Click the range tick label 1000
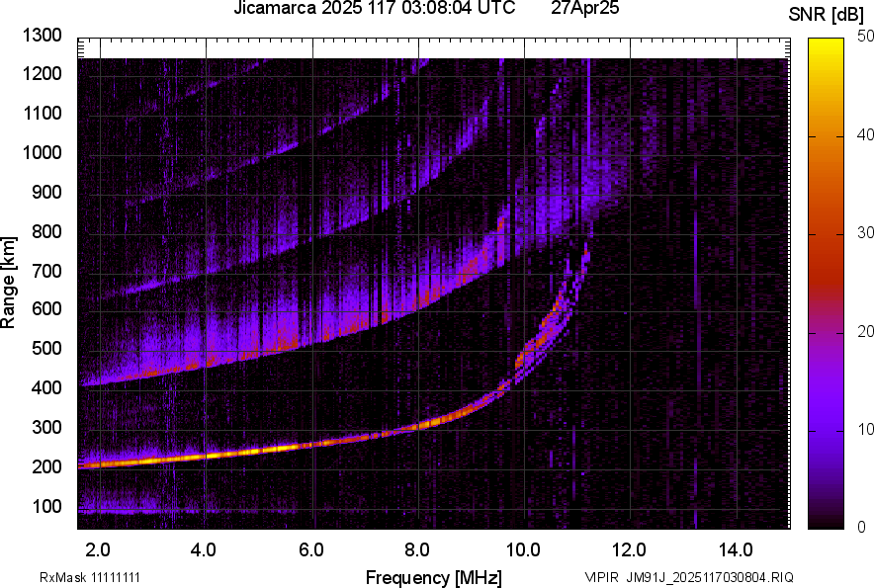 [x=42, y=152]
